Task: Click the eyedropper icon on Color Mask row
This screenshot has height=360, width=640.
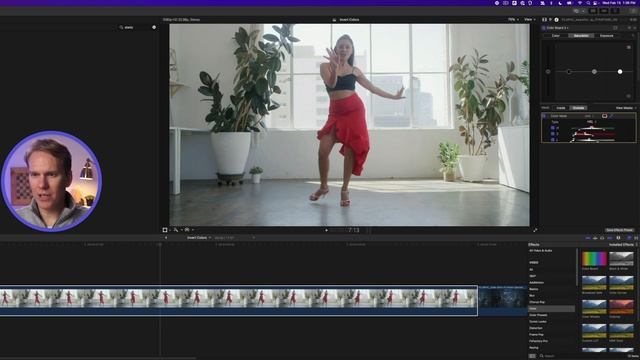Action: pyautogui.click(x=611, y=116)
